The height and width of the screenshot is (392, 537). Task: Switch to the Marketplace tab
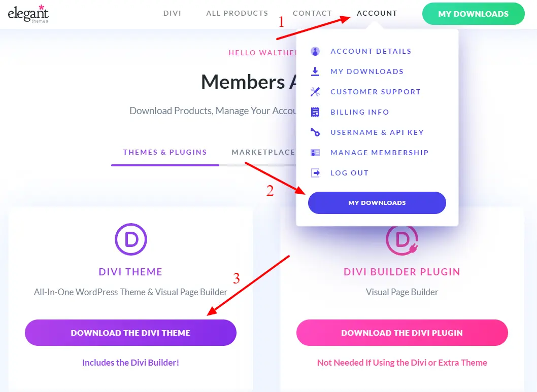pyautogui.click(x=263, y=152)
